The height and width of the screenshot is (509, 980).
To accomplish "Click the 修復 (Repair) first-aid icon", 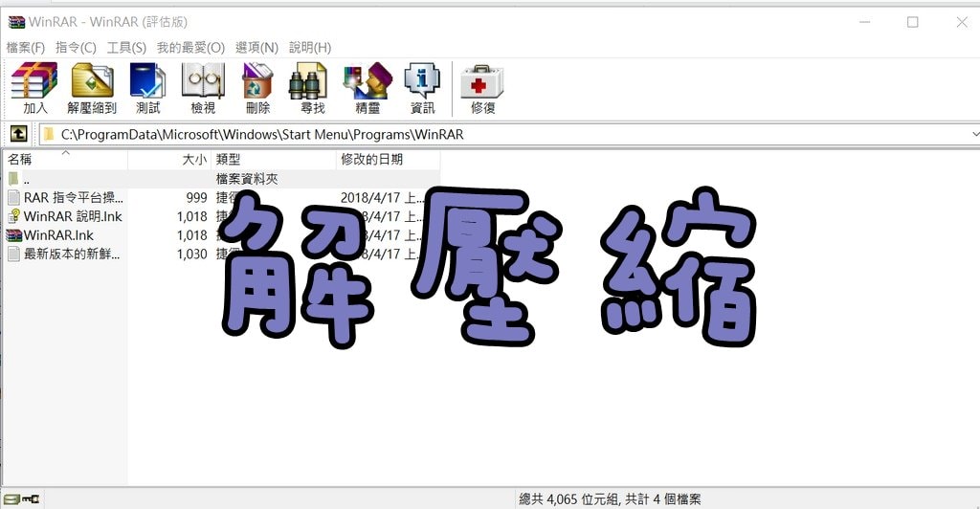I will [482, 82].
